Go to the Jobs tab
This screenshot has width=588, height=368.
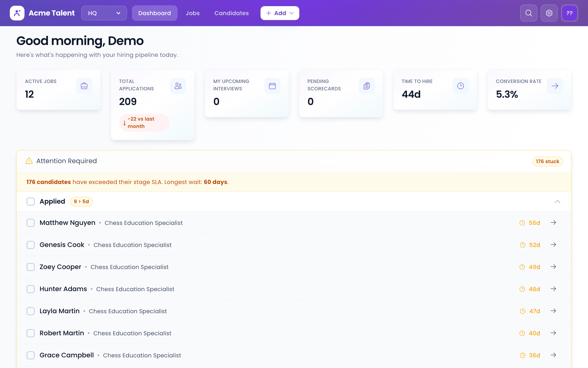click(x=193, y=13)
